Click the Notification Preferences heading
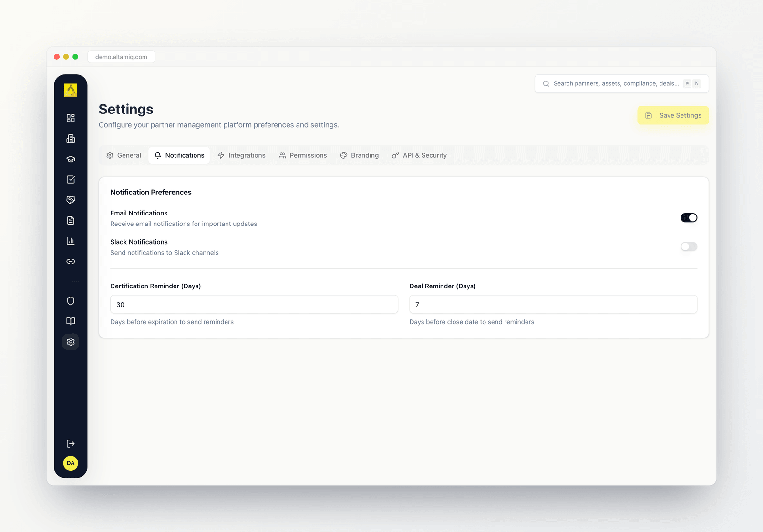This screenshot has width=763, height=532. (151, 192)
